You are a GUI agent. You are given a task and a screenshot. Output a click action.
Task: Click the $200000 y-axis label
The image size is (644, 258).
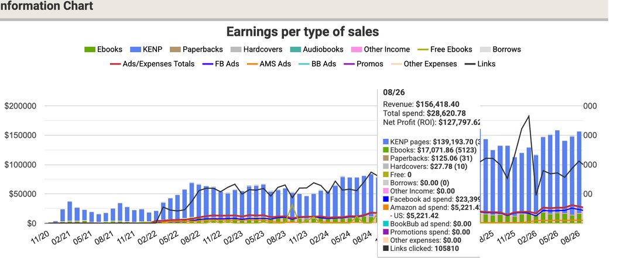pos(20,106)
